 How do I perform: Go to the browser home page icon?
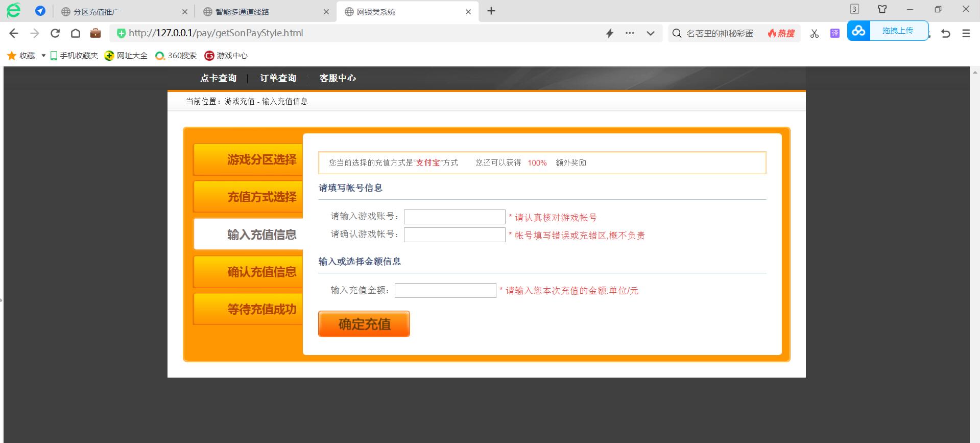[76, 33]
